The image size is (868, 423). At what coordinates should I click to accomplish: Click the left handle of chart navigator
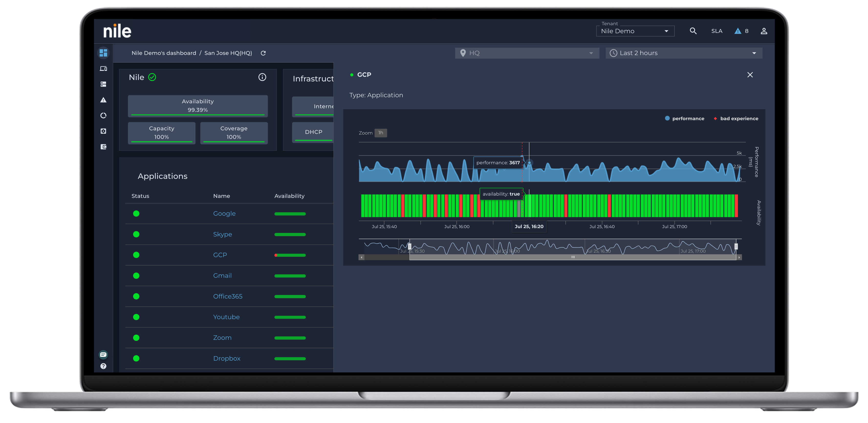[409, 246]
